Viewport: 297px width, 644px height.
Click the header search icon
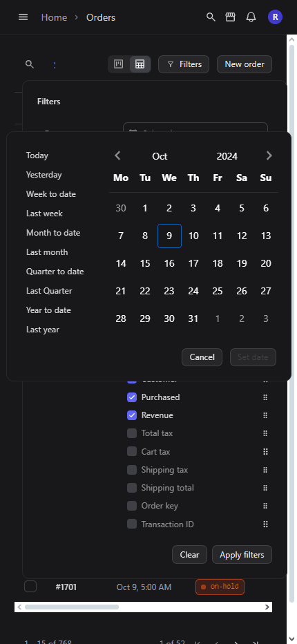(x=211, y=17)
